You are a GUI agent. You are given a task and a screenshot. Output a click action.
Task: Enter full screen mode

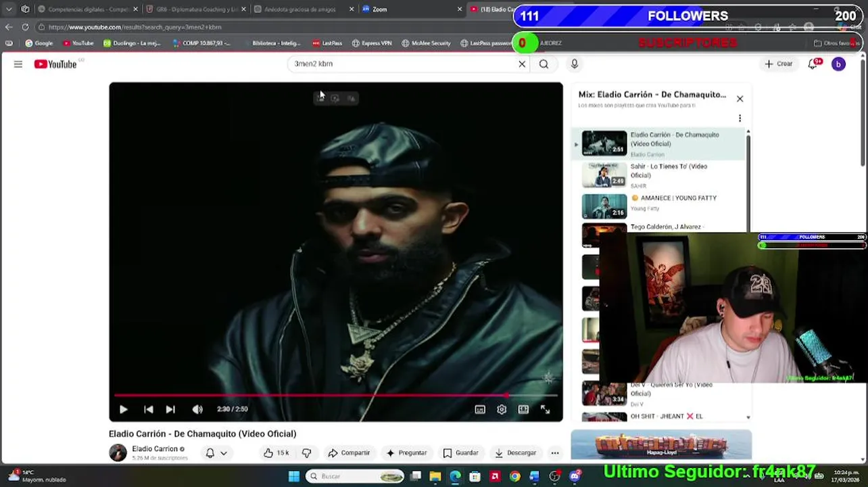click(x=545, y=409)
